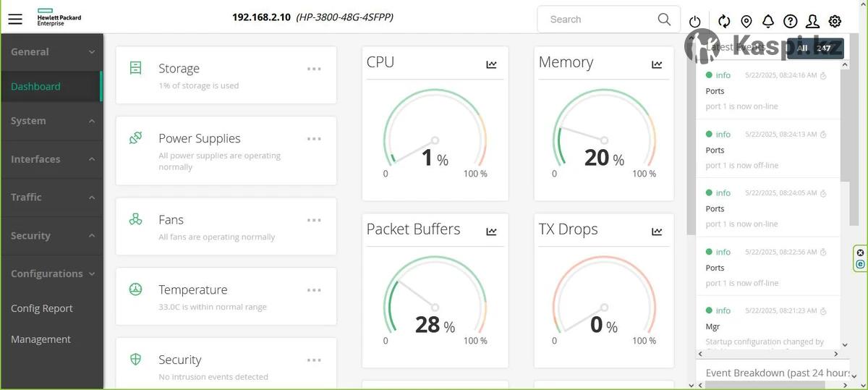The width and height of the screenshot is (868, 390).
Task: Click the Search input field
Action: pyautogui.click(x=599, y=20)
